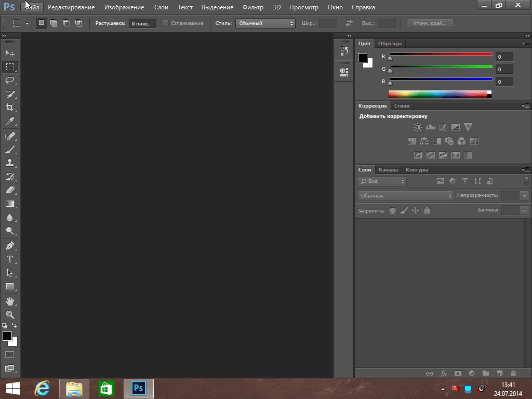
Task: Enable Intersect with selection mode
Action: tap(79, 23)
